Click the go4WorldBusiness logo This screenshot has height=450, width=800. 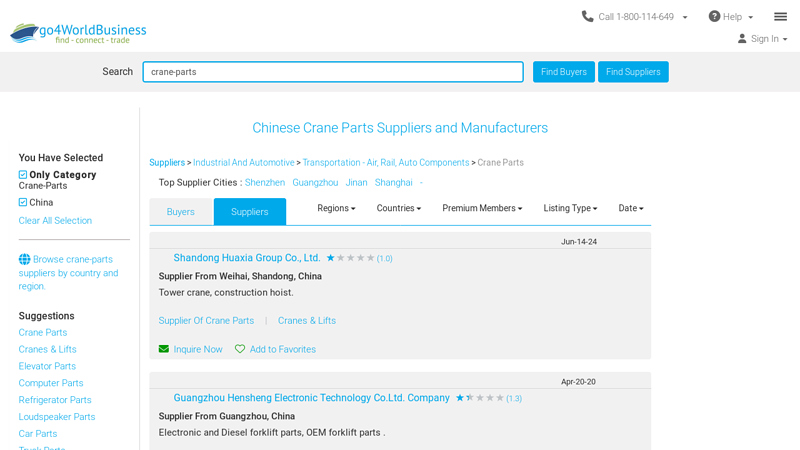(78, 33)
